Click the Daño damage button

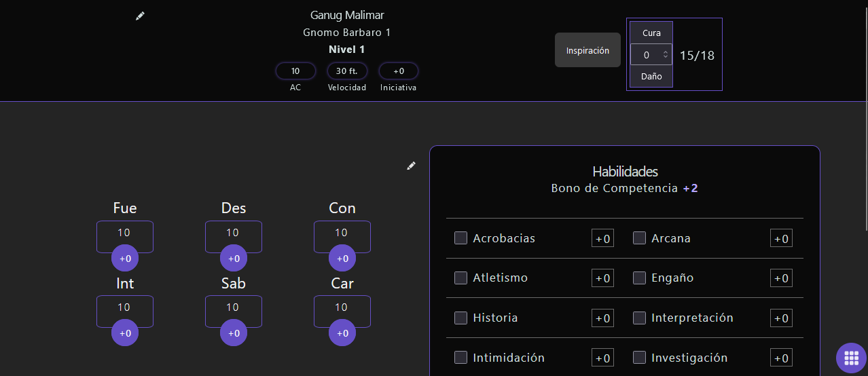(651, 77)
